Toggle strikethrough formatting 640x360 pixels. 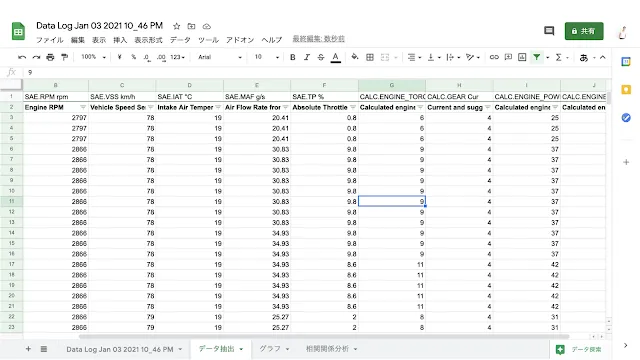coord(321,57)
